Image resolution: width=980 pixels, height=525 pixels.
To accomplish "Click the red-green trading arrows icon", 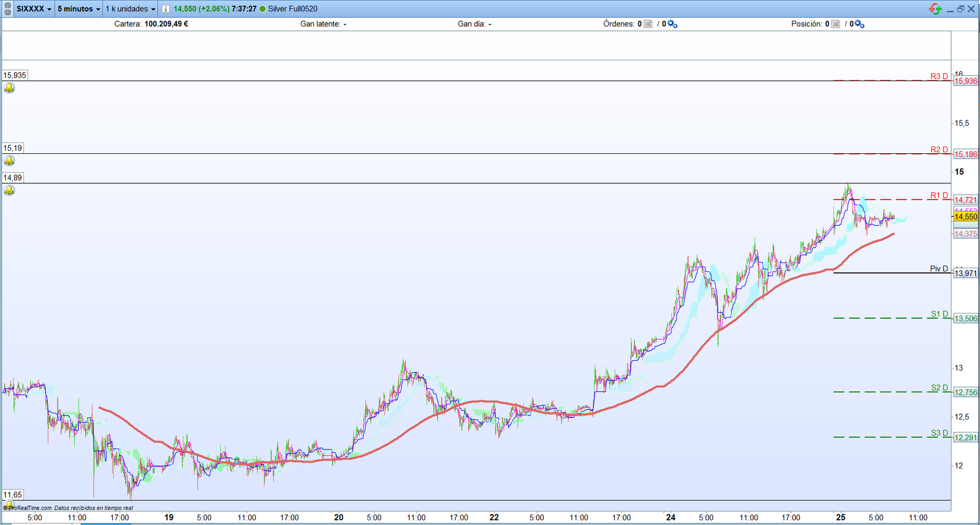I will 935,9.
